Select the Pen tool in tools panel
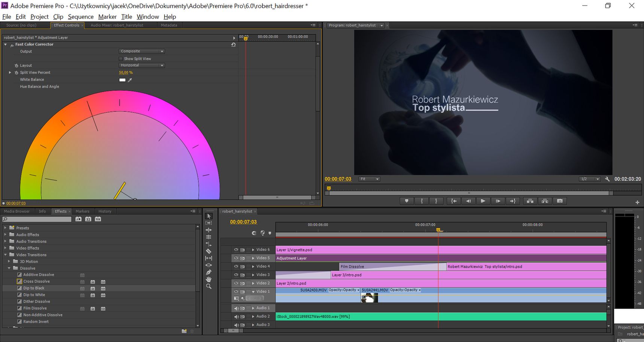Image resolution: width=644 pixels, height=342 pixels. point(209,272)
